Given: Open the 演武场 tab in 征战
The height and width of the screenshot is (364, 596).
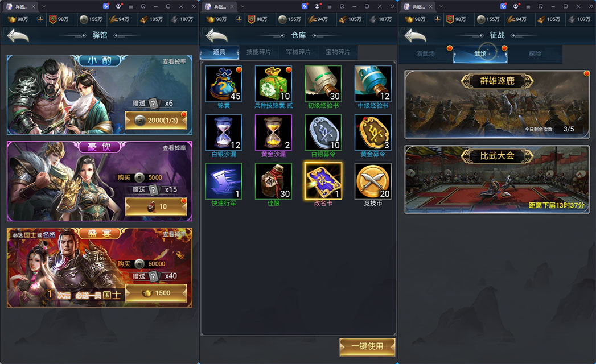Looking at the screenshot, I should [x=425, y=54].
